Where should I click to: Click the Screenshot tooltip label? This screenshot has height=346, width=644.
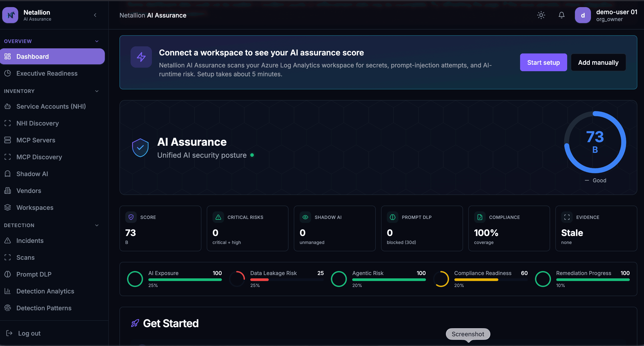pyautogui.click(x=468, y=334)
